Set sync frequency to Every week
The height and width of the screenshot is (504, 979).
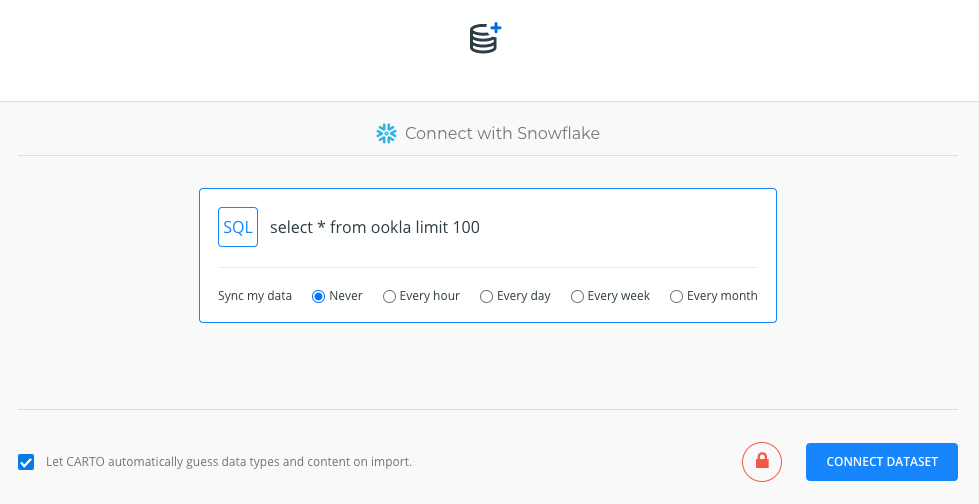point(577,296)
